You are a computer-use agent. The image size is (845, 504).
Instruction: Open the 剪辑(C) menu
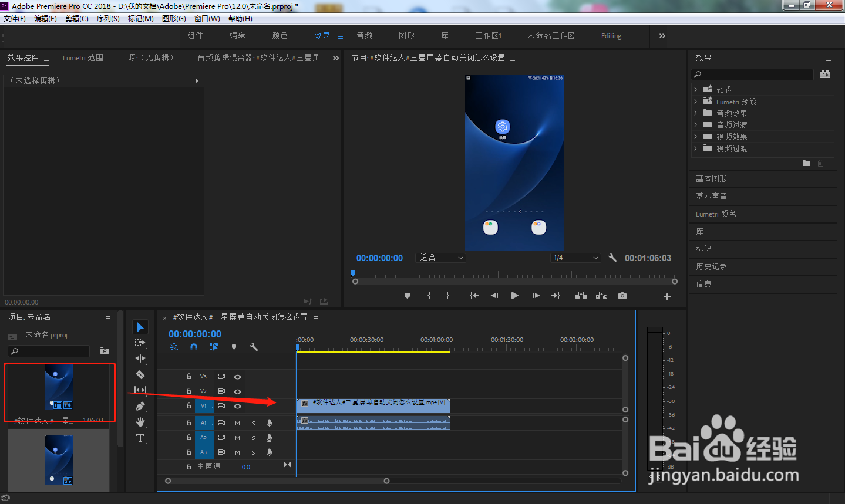[77, 19]
